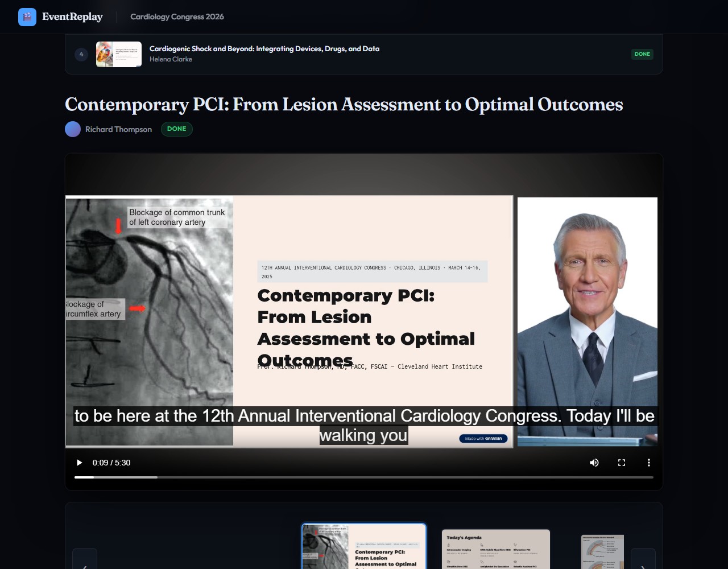Click the session number 4 badge

click(x=81, y=54)
